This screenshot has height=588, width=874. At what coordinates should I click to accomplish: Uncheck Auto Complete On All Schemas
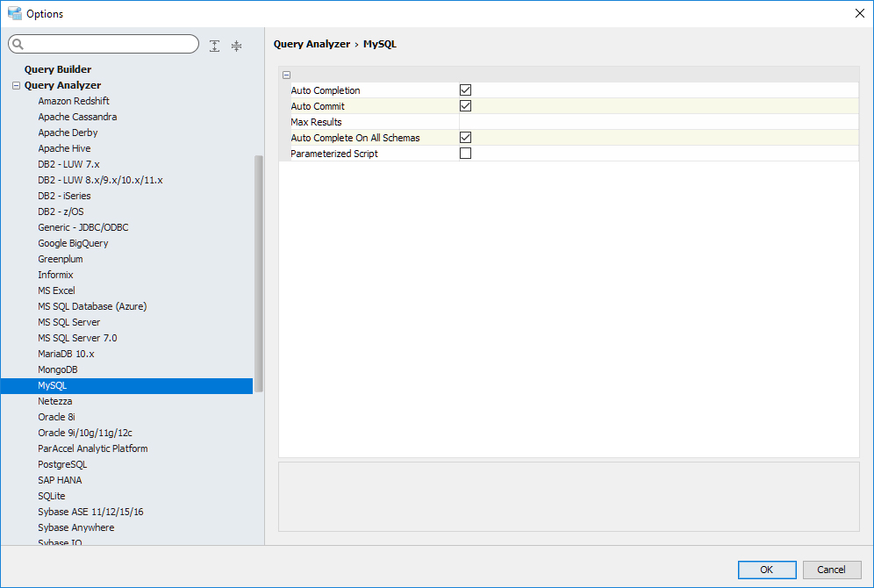tap(466, 138)
